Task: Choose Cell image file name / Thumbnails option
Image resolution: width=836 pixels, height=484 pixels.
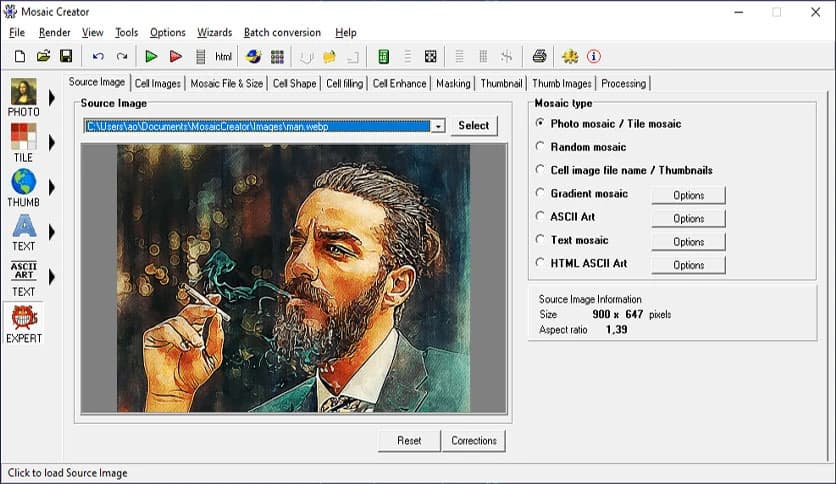Action: (540, 170)
